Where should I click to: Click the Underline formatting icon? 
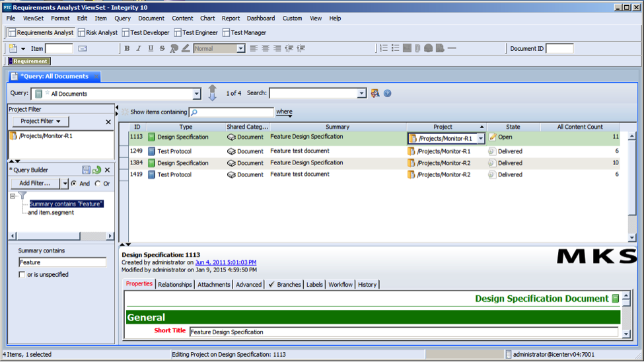pyautogui.click(x=151, y=48)
